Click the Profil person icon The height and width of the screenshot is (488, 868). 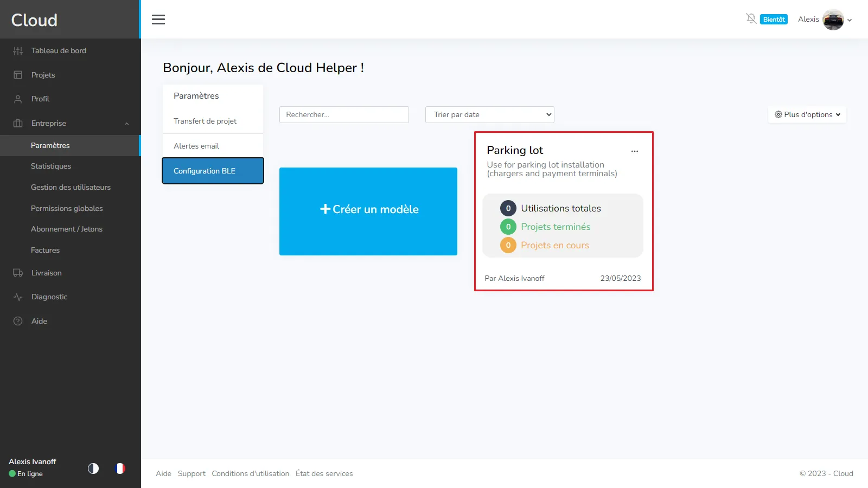pos(18,99)
